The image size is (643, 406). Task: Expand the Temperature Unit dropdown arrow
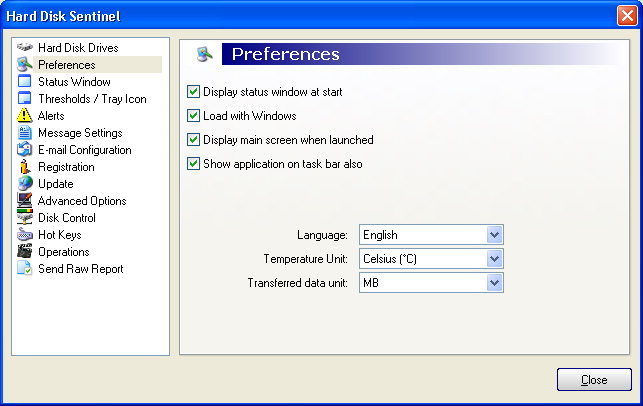tap(495, 259)
